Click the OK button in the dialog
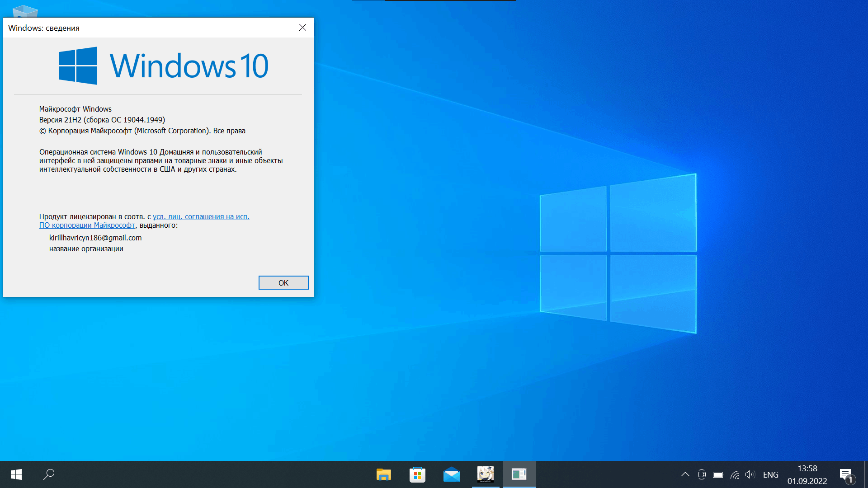 283,283
